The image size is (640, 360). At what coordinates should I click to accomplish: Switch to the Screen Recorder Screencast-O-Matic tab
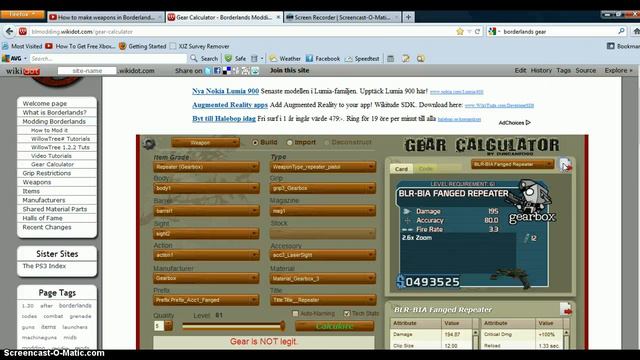342,17
